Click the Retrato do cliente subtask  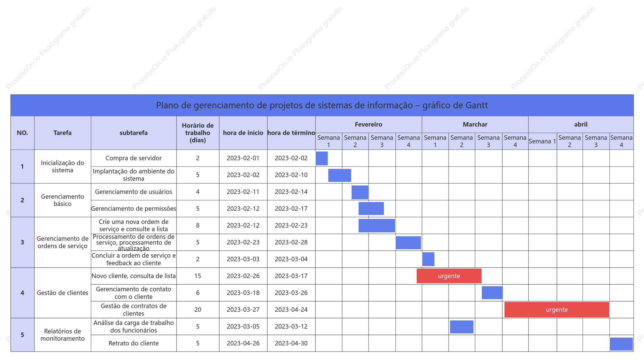coord(134,343)
